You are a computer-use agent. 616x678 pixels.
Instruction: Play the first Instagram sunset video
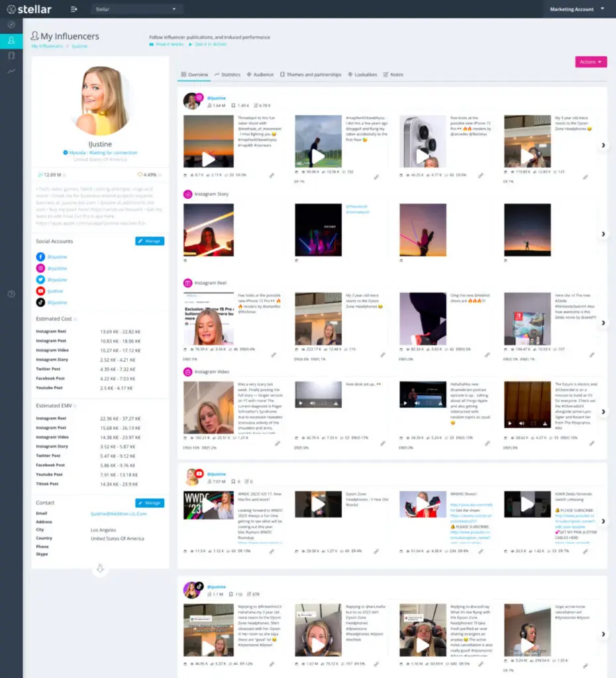coord(208,158)
